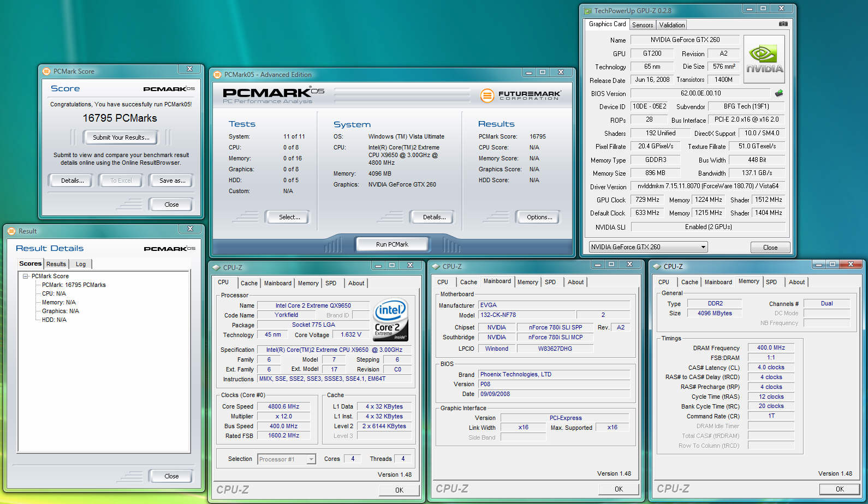Select the Scores tab in Result Details

[x=31, y=263]
